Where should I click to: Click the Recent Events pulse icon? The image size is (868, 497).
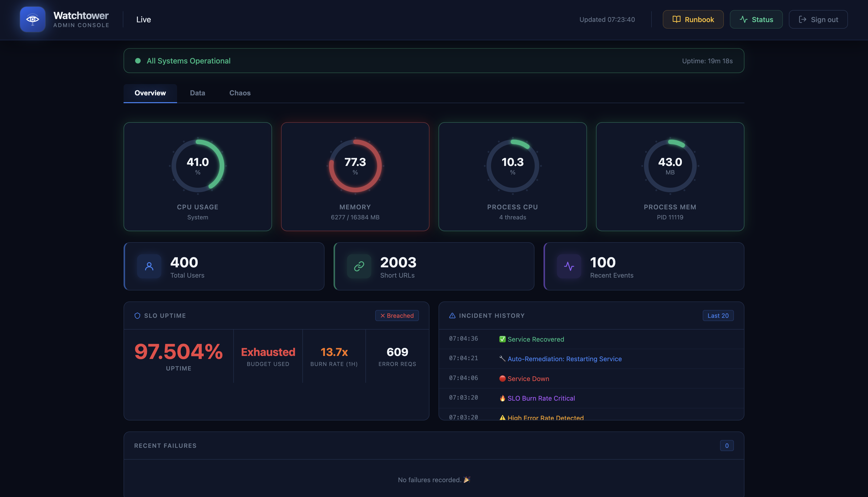tap(569, 266)
